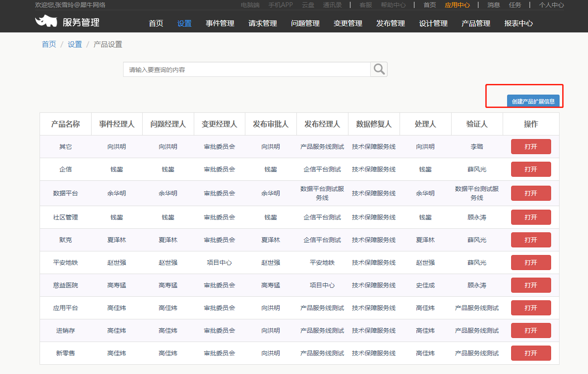Viewport: 588px width, 374px height.
Task: Open 发布管理 menu
Action: pyautogui.click(x=391, y=24)
